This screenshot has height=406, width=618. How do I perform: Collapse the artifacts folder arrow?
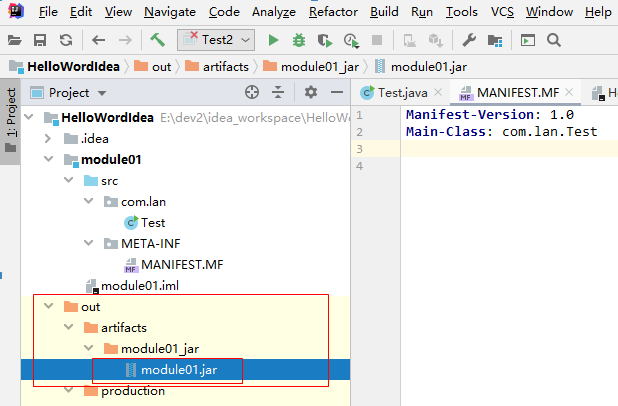click(69, 327)
